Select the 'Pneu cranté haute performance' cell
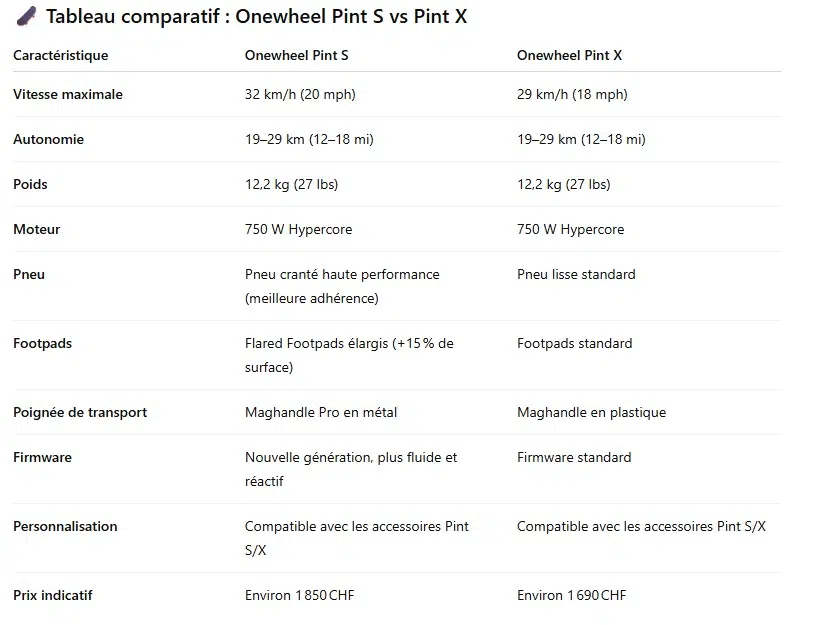The height and width of the screenshot is (625, 821). (342, 286)
